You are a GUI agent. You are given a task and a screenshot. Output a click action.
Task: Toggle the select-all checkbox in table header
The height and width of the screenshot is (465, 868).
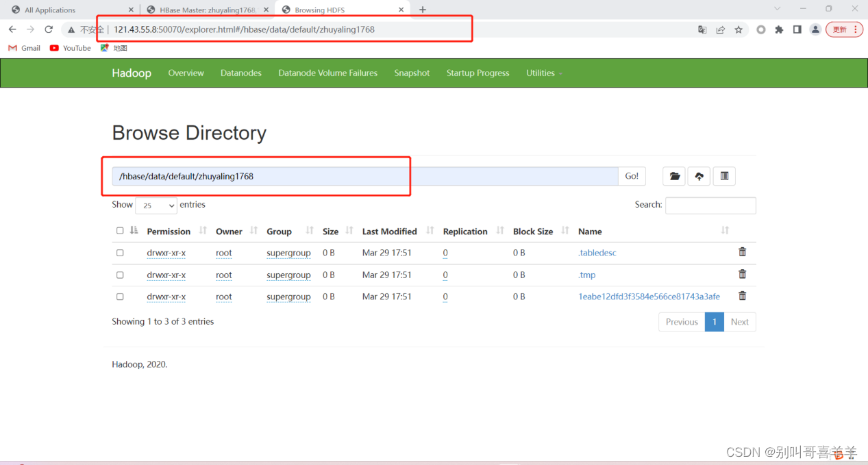click(120, 231)
